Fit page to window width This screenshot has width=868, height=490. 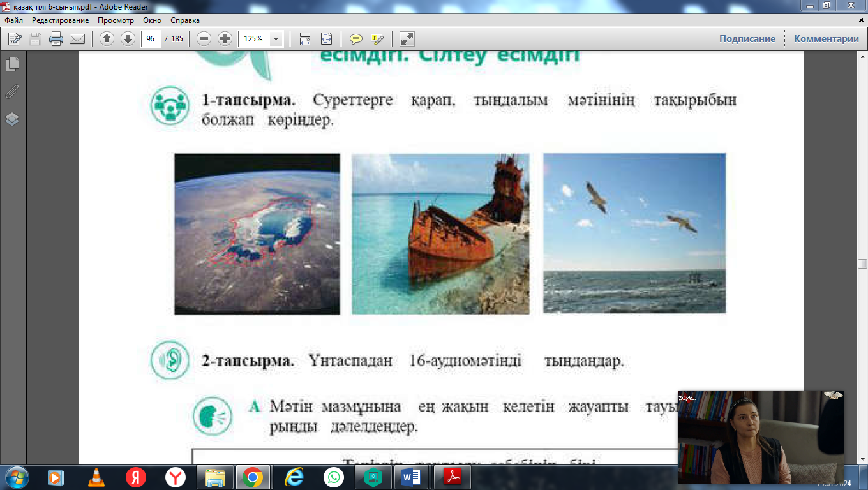click(305, 39)
